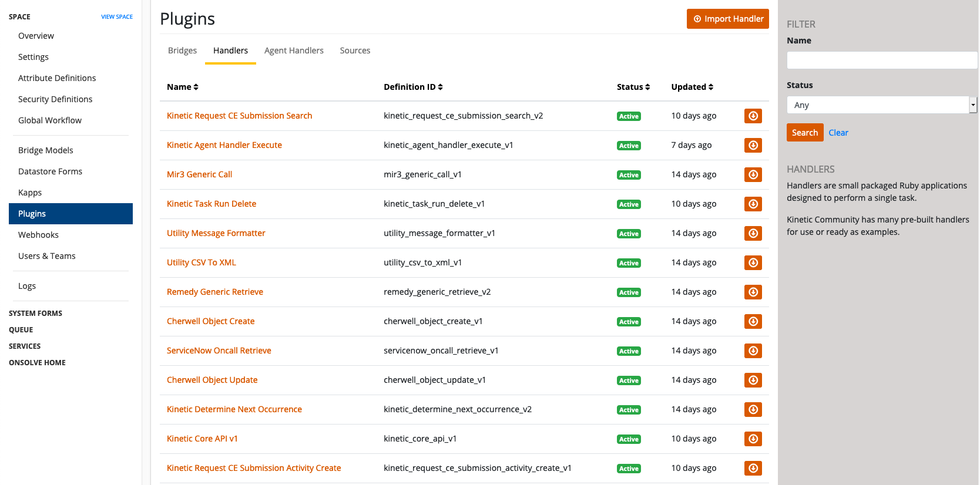The width and height of the screenshot is (980, 485).
Task: Download the Utility CSV To XML handler
Action: pyautogui.click(x=753, y=262)
